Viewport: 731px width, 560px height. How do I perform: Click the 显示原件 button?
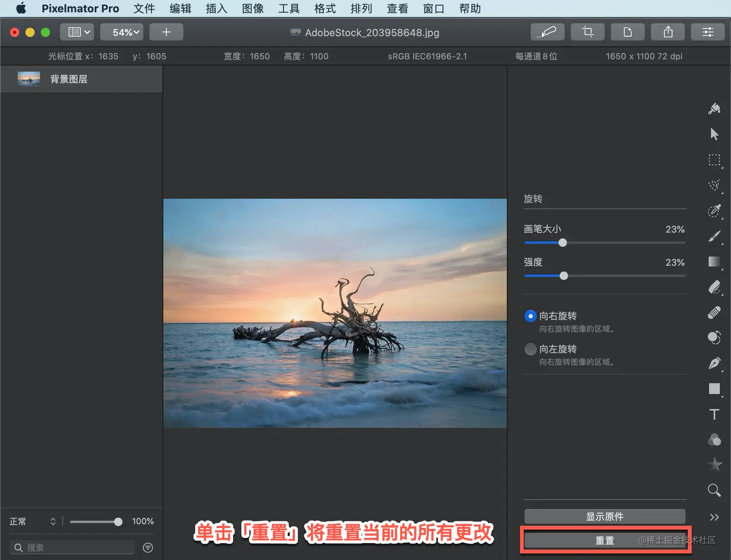(605, 516)
